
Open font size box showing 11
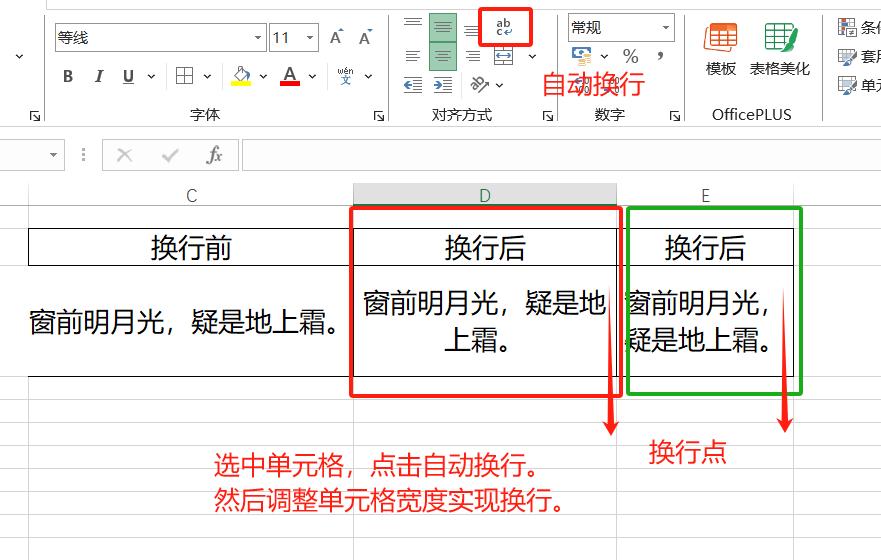pos(294,38)
